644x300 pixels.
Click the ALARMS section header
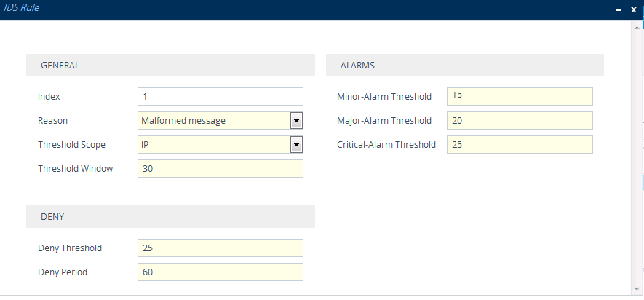pos(464,66)
